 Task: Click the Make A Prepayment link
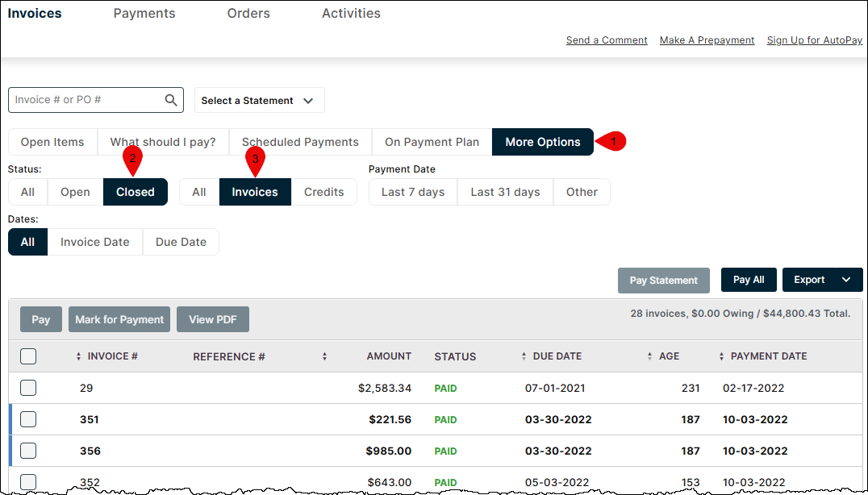tap(707, 40)
